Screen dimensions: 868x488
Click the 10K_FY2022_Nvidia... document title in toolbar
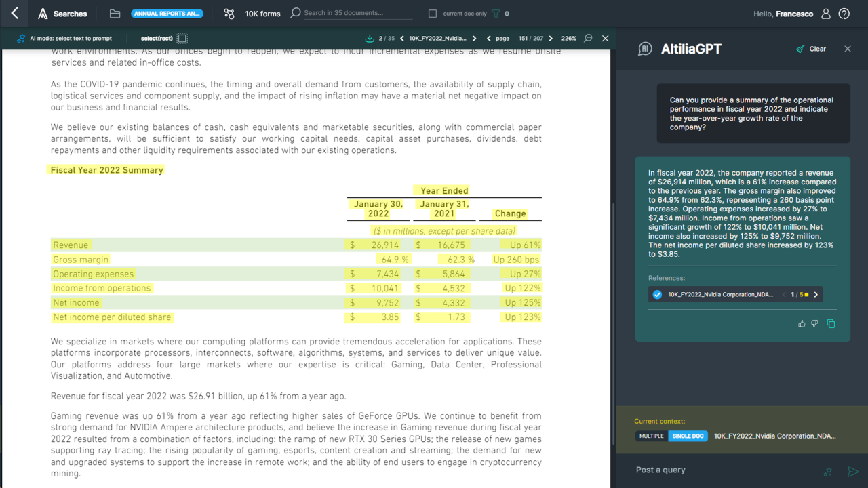point(438,39)
